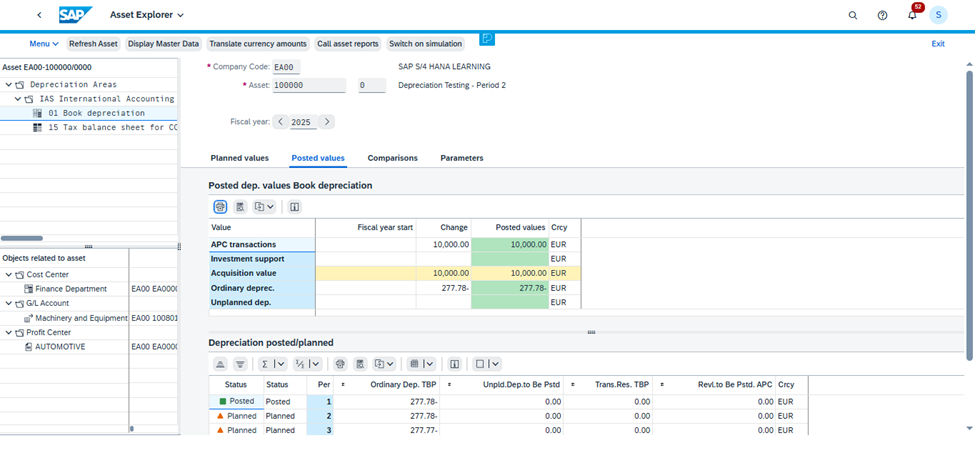Open the Parameters tab
Screen dimensions: 975x458
[461, 158]
